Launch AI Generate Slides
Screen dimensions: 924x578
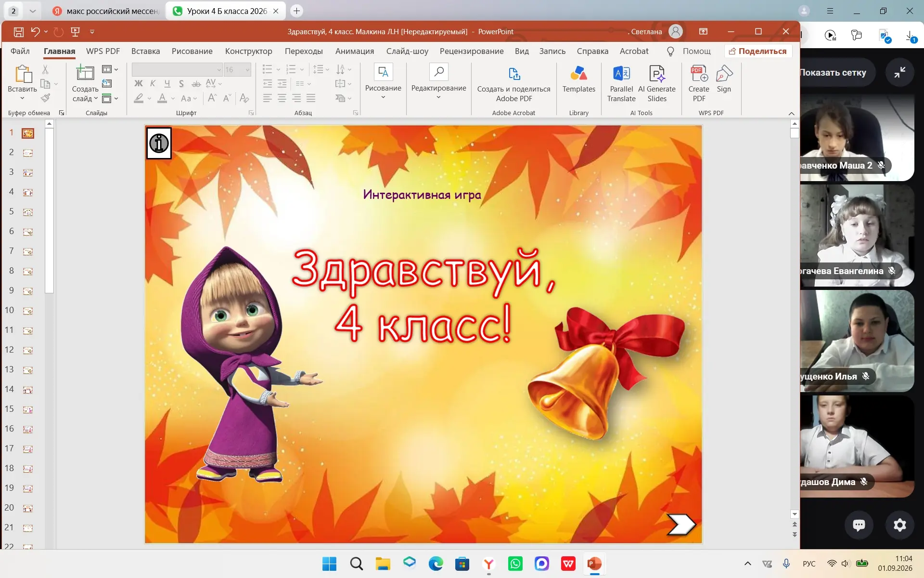pos(657,84)
